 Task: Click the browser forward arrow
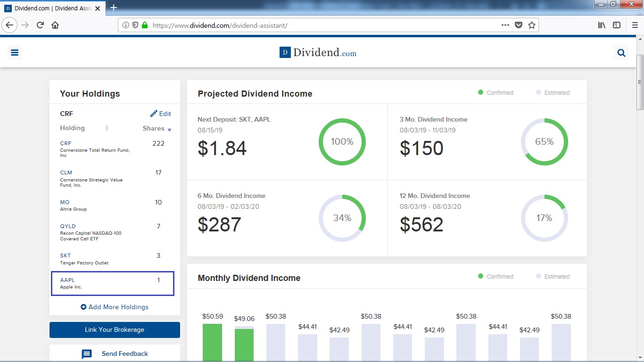[x=25, y=25]
